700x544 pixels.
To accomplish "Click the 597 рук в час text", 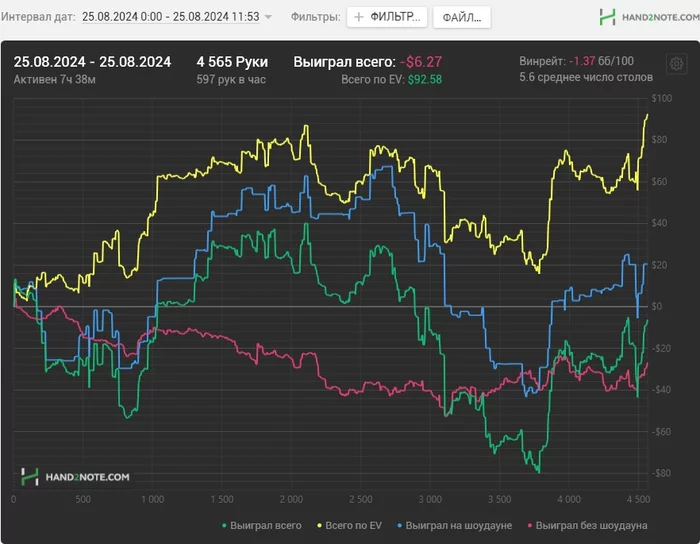I will 231,79.
